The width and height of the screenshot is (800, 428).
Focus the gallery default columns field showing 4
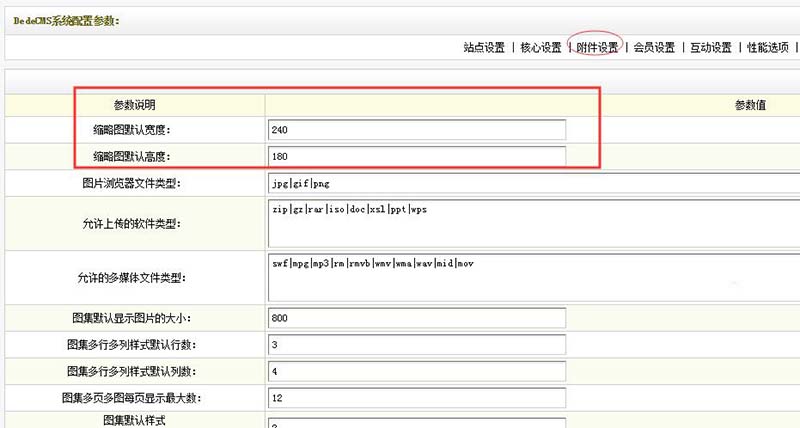coord(416,371)
